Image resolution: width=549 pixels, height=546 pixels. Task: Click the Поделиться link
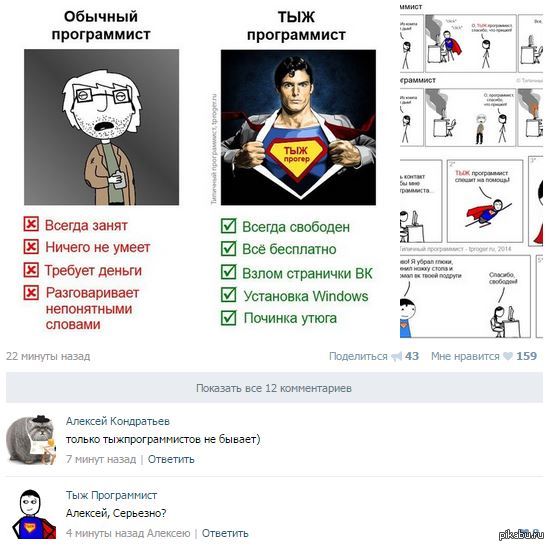[x=358, y=357]
